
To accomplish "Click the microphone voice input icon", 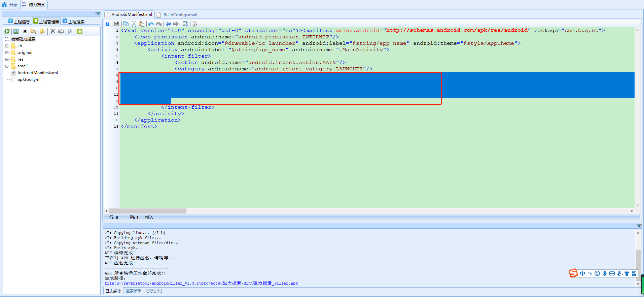I will click(605, 273).
